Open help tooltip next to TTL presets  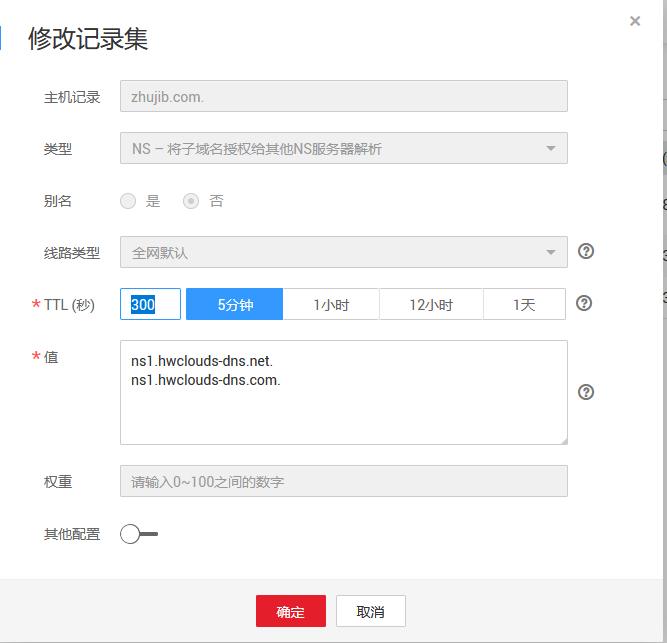584,303
